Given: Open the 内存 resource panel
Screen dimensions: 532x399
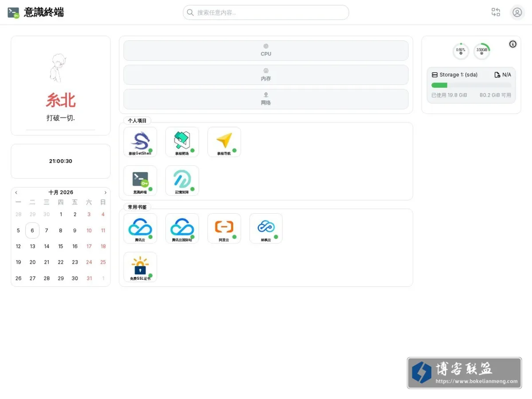Looking at the screenshot, I should tap(266, 75).
